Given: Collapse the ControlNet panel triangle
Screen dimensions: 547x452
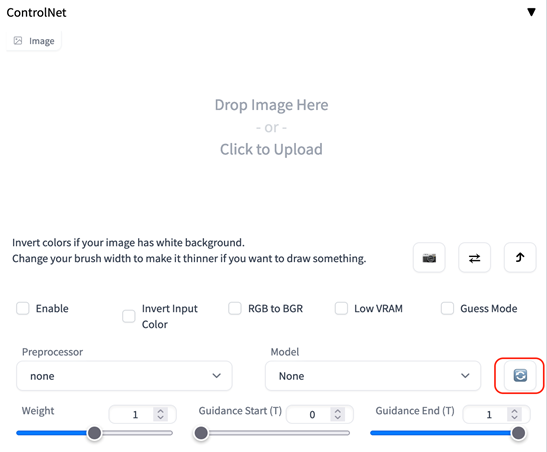Looking at the screenshot, I should coord(531,12).
